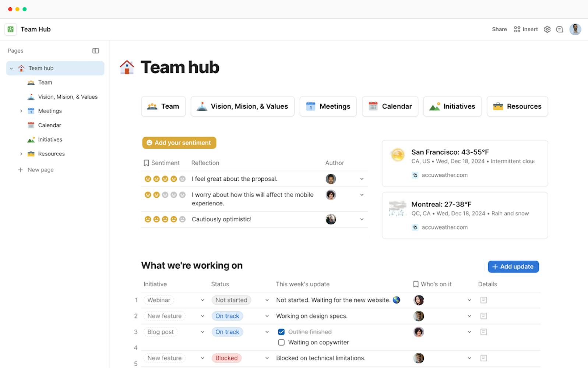Check the Waiting on copywriter checkbox
This screenshot has height=368, width=588.
tap(281, 342)
